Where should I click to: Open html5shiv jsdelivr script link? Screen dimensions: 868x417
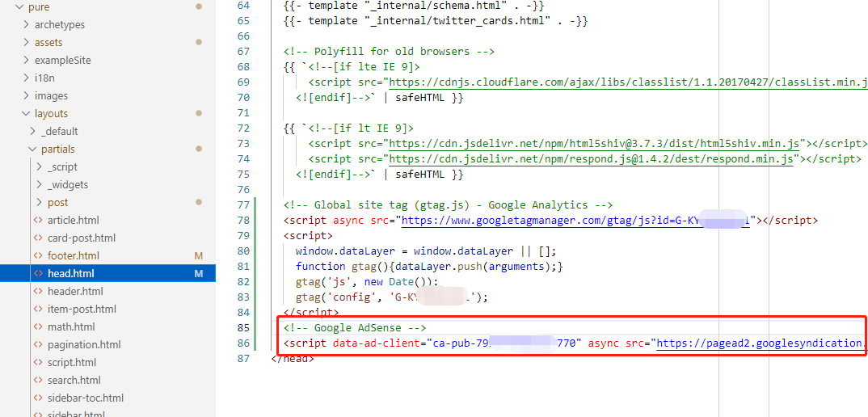[x=595, y=143]
